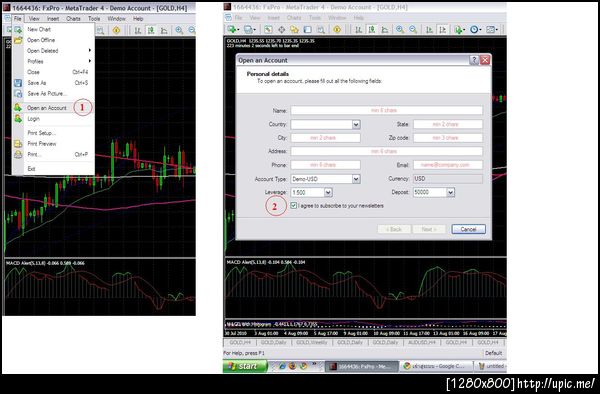Toggle Terminal panel icon in right window toolbar
600x394 pixels.
tap(307, 29)
